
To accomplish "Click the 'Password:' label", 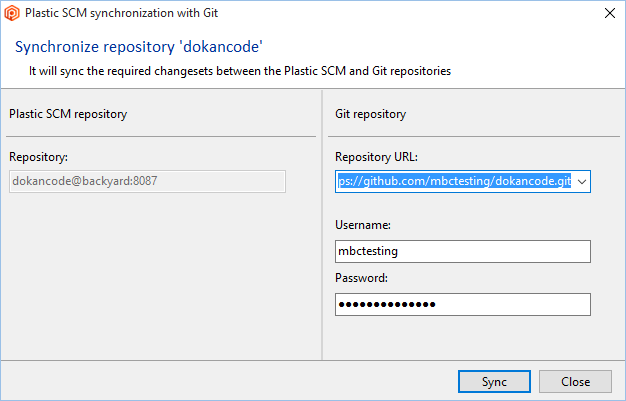I will tap(362, 278).
